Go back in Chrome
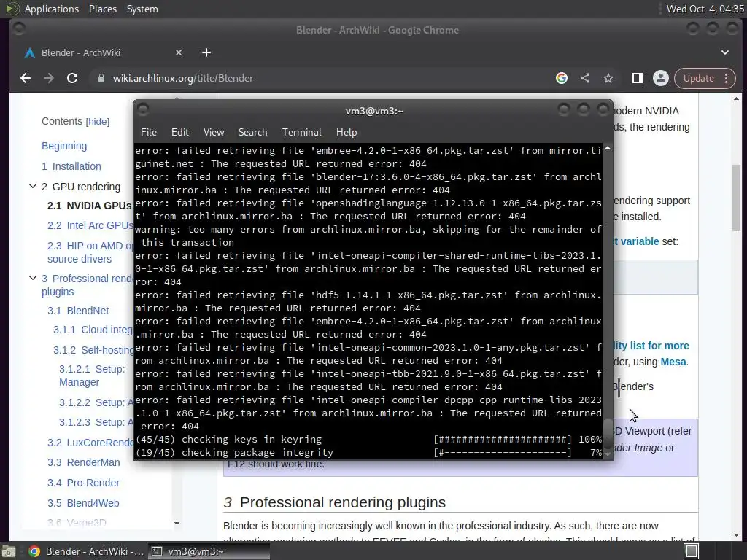This screenshot has width=747, height=560. (x=26, y=78)
